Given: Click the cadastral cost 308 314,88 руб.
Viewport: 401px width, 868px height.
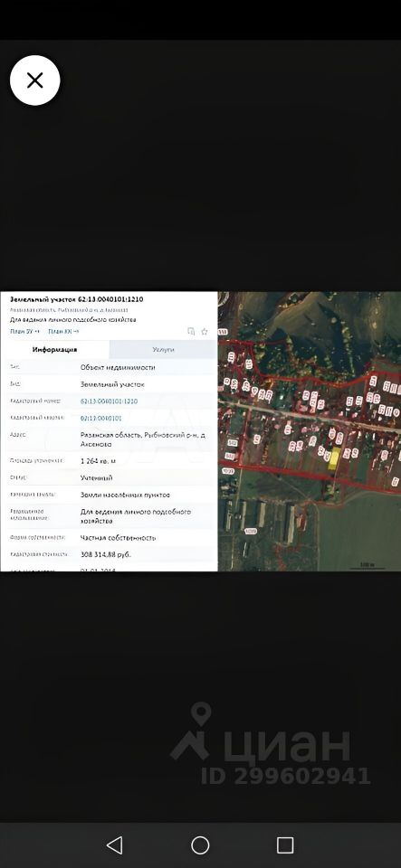Looking at the screenshot, I should [106, 554].
